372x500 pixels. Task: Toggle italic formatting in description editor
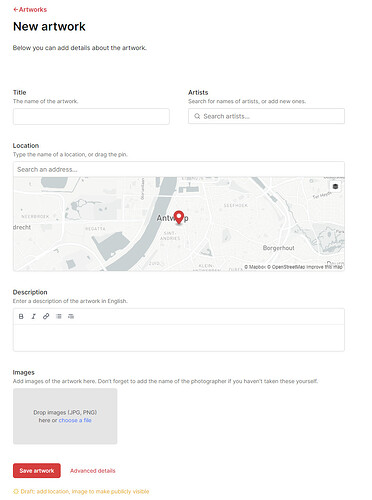point(33,316)
